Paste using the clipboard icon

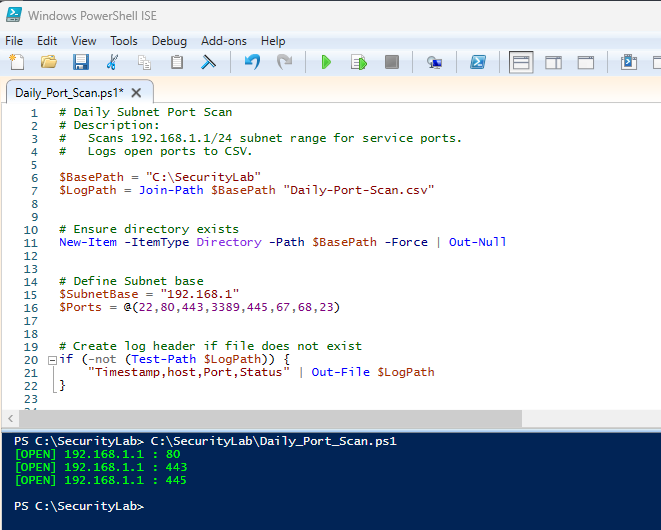177,62
